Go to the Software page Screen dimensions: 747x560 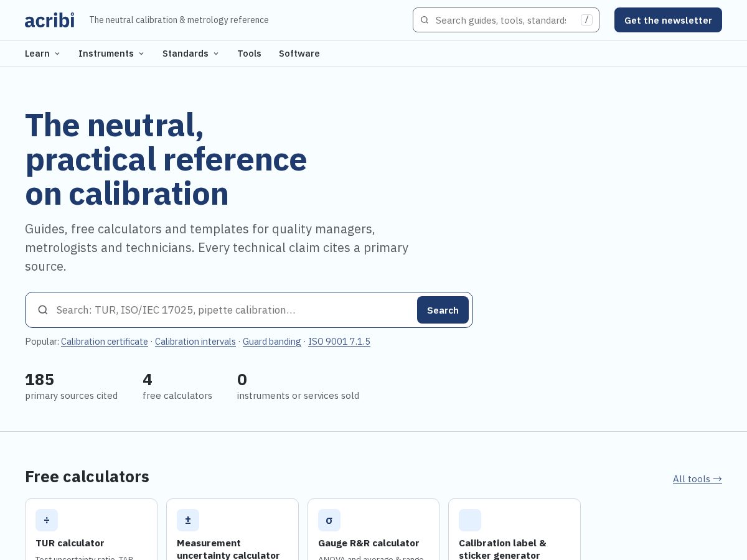[299, 54]
